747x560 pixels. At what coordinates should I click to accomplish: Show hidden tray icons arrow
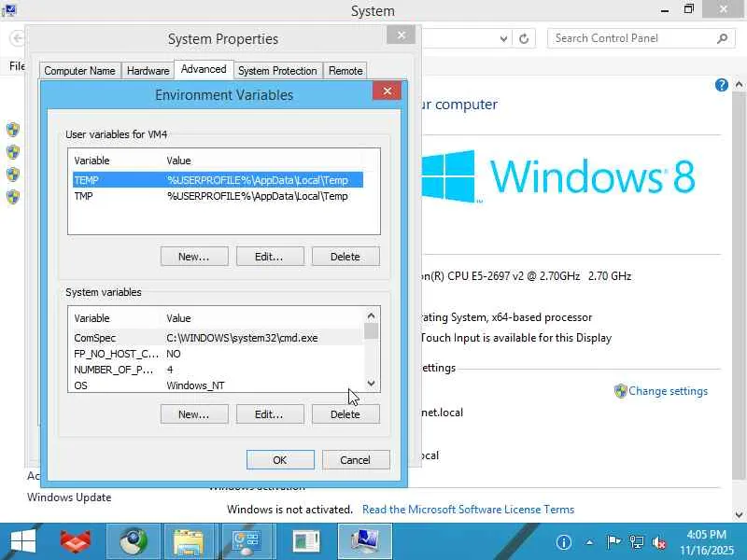[x=589, y=542]
